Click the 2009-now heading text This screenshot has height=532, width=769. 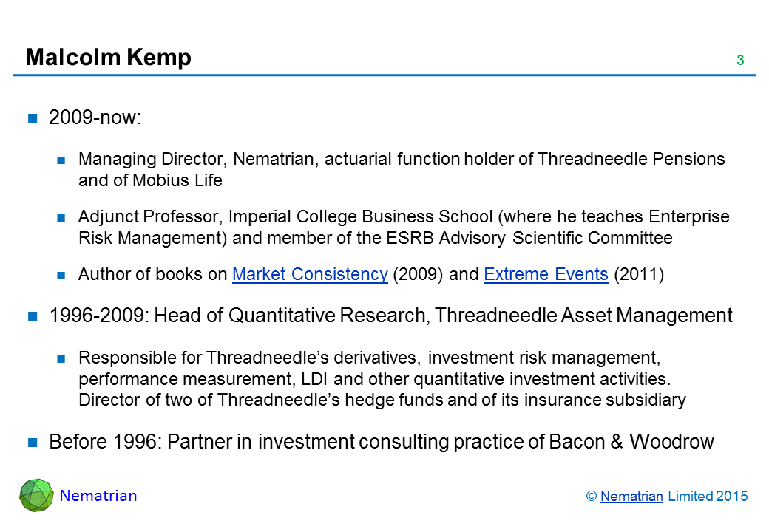coord(95,117)
